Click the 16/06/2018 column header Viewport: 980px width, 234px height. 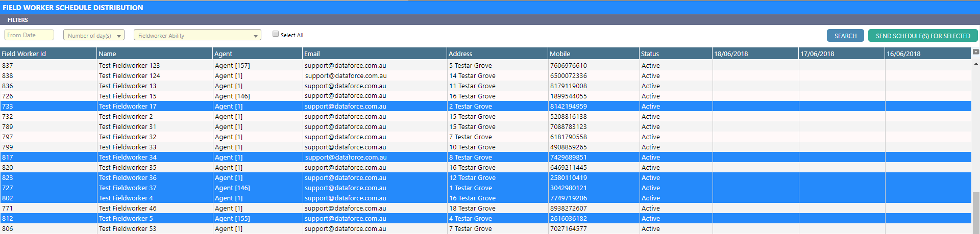928,54
